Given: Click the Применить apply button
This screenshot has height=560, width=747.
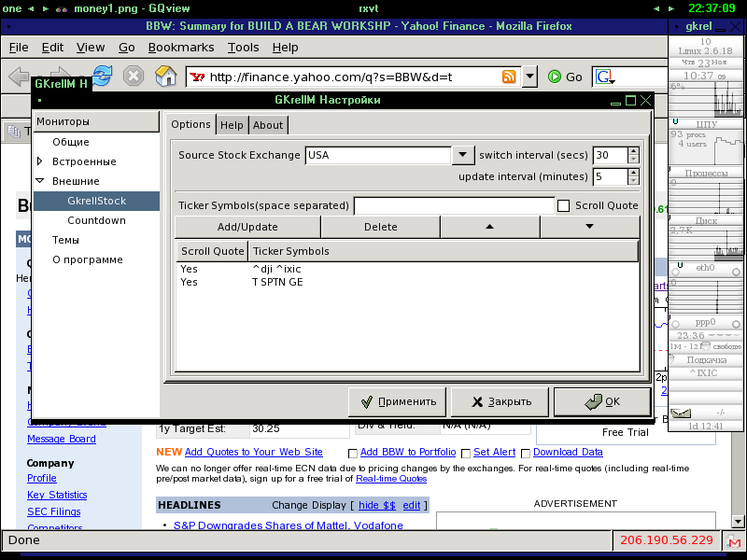Looking at the screenshot, I should pyautogui.click(x=398, y=402).
